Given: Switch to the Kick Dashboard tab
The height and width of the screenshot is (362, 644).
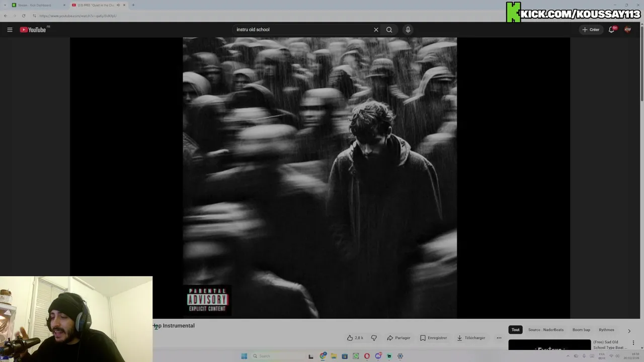Looking at the screenshot, I should 39,5.
